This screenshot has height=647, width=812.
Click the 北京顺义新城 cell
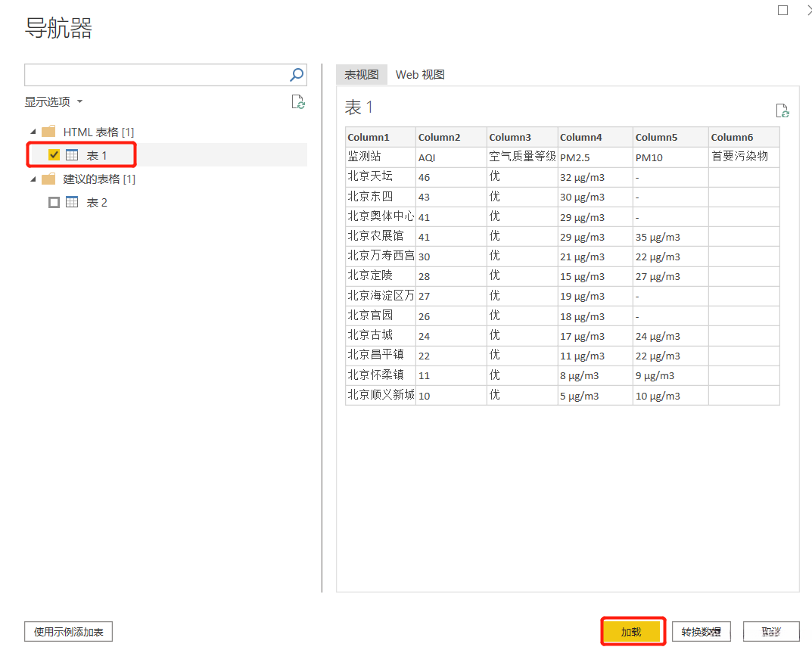[381, 395]
